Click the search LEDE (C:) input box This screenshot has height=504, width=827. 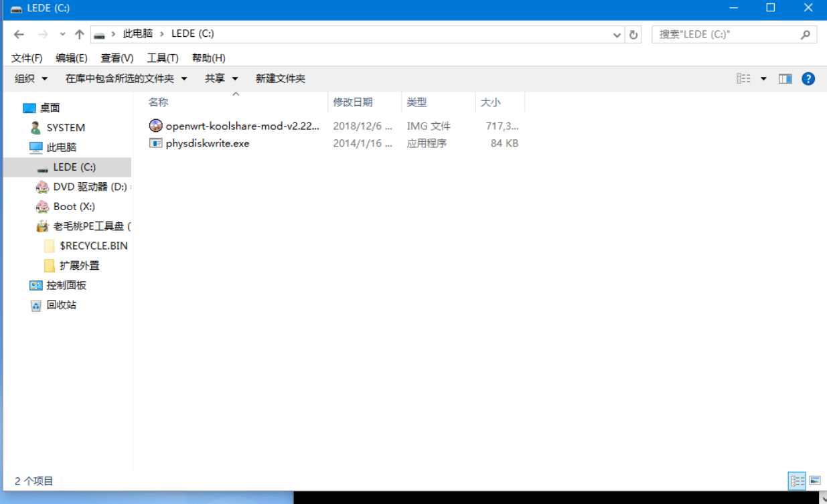727,34
